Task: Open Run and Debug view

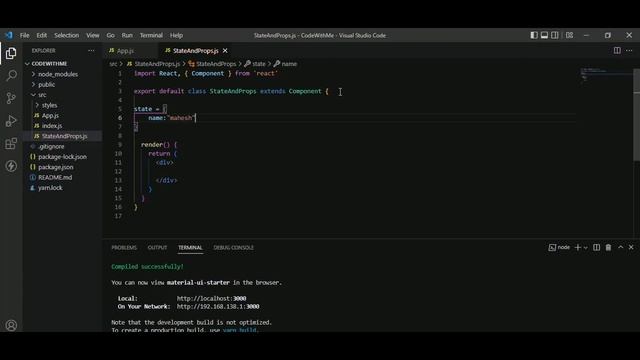Action: pyautogui.click(x=11, y=121)
